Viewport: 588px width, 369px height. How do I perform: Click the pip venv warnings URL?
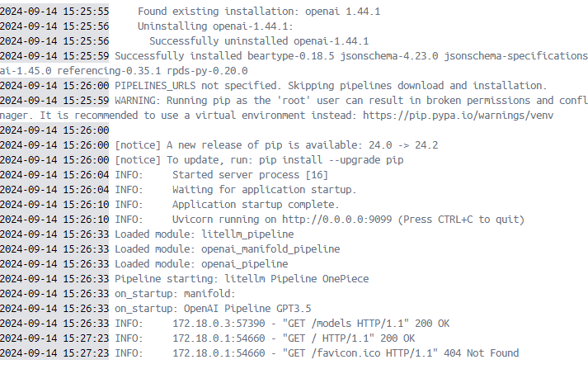(458, 116)
